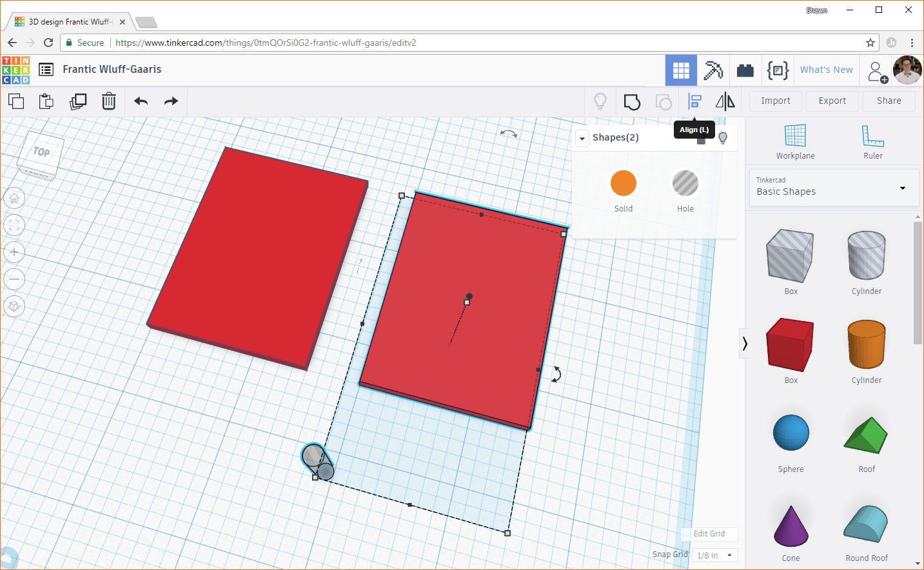Click the Export button
The image size is (924, 570).
click(x=832, y=101)
